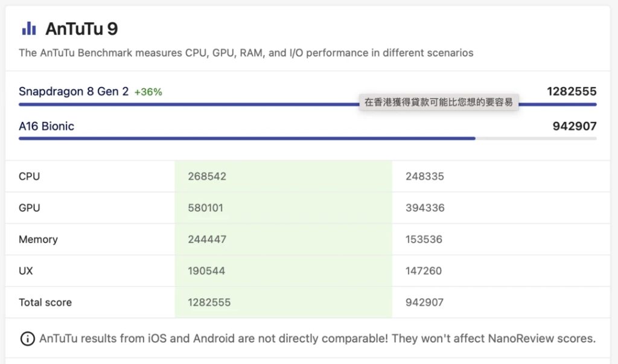The image size is (618, 364).
Task: Click the AnTuTu bar chart icon
Action: click(29, 28)
